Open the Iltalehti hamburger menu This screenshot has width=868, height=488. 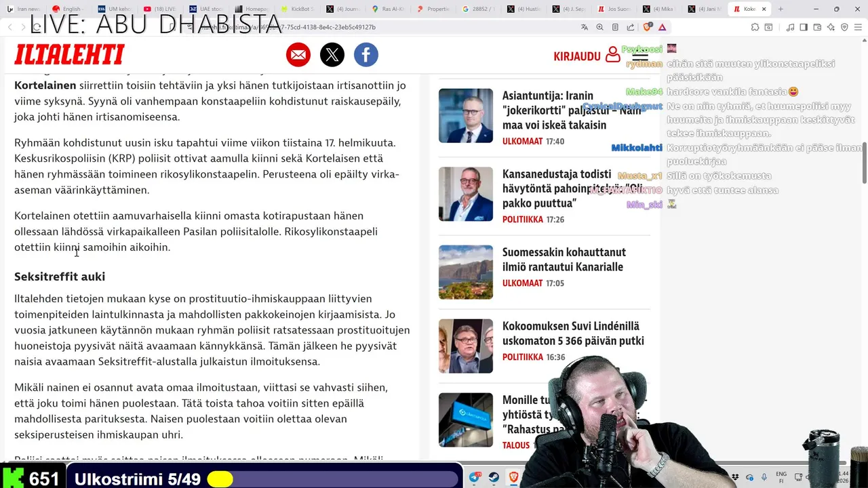pyautogui.click(x=640, y=56)
